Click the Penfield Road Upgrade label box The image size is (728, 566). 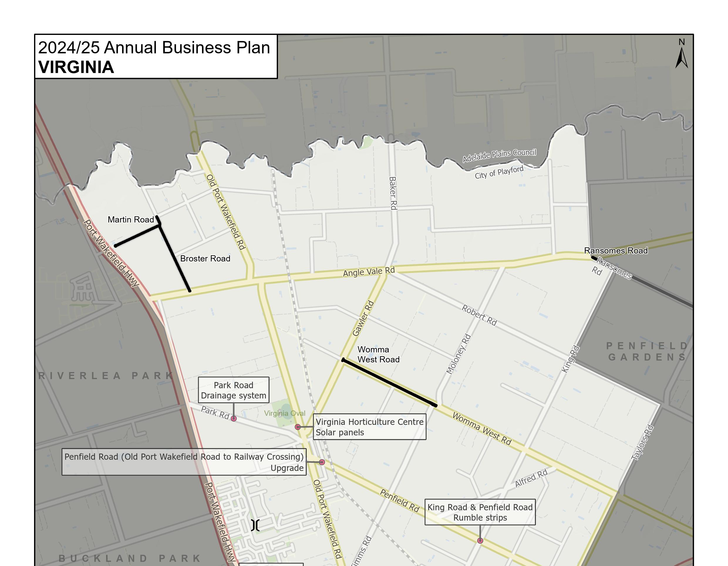(x=184, y=462)
